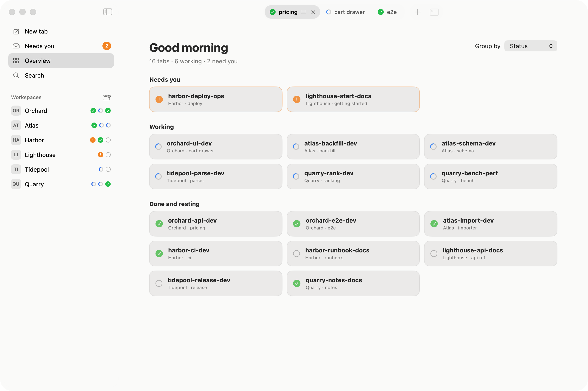Open the terminal panel icon in tab bar
The image size is (588, 391).
coord(434,12)
